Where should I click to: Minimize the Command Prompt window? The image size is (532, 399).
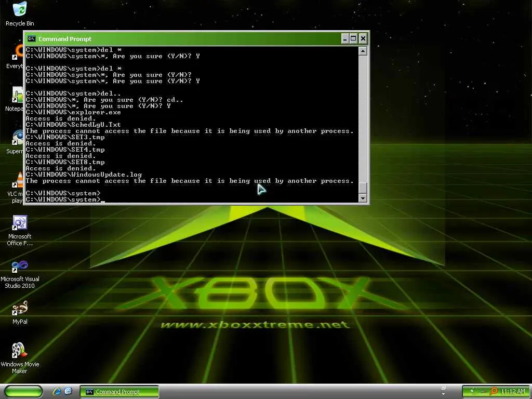click(345, 38)
